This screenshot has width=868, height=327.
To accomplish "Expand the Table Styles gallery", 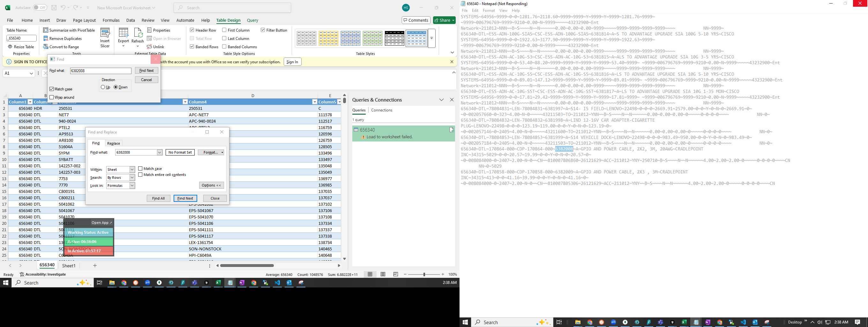I will point(432,38).
